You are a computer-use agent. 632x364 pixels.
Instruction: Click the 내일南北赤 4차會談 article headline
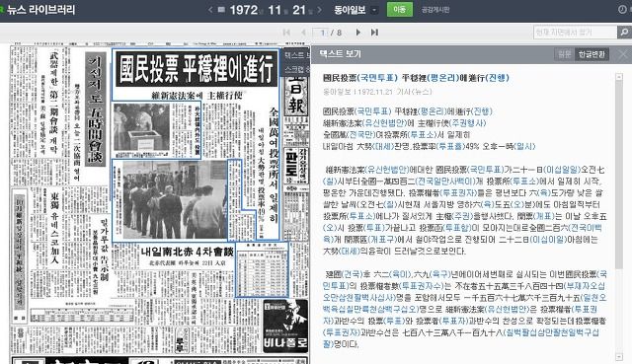tap(188, 253)
